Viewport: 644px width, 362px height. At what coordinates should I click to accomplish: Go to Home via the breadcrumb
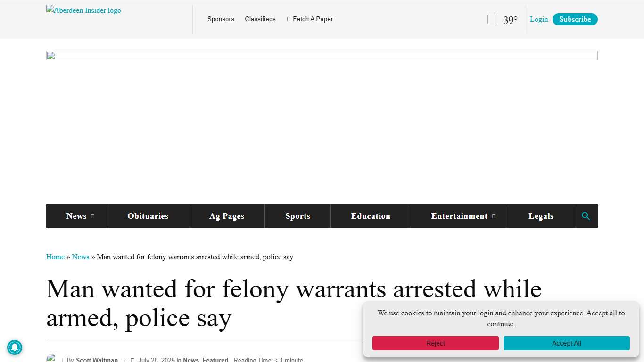[55, 257]
